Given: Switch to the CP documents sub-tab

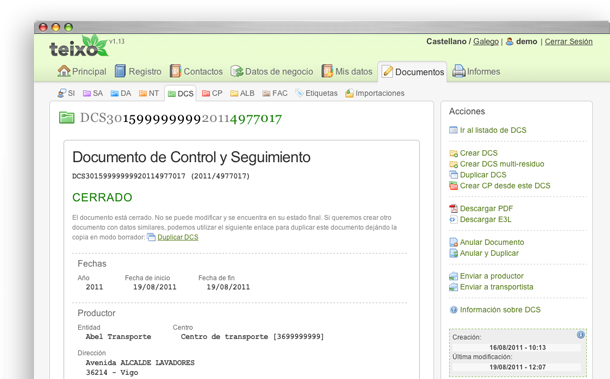Looking at the screenshot, I should tap(212, 93).
